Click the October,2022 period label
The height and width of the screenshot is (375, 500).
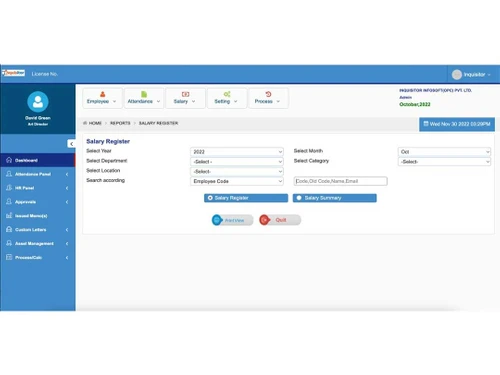pos(415,104)
